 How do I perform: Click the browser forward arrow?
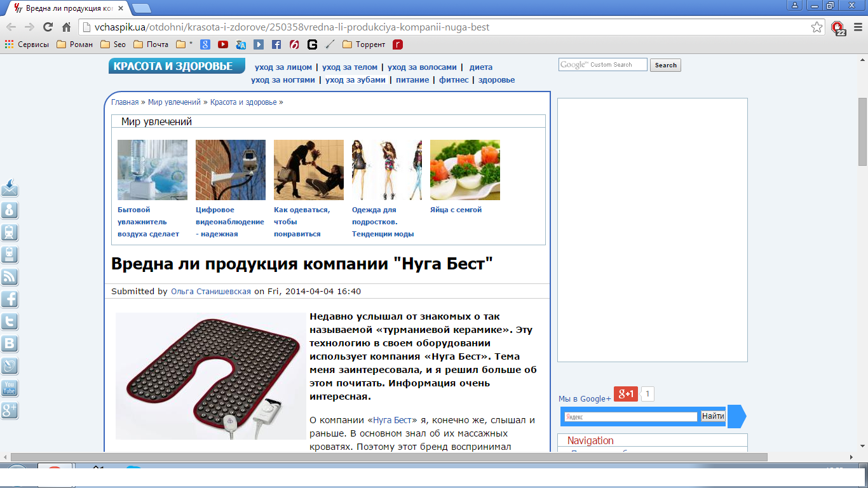(29, 27)
